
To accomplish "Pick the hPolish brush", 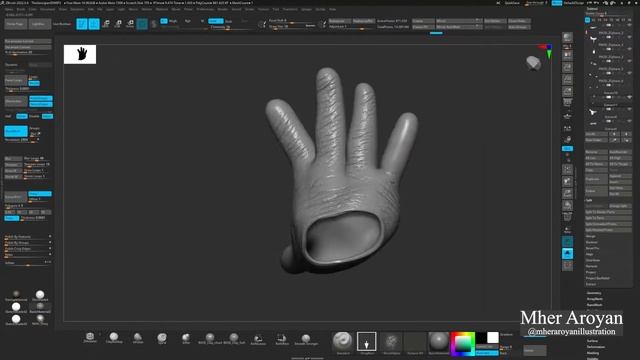I will (x=138, y=338).
